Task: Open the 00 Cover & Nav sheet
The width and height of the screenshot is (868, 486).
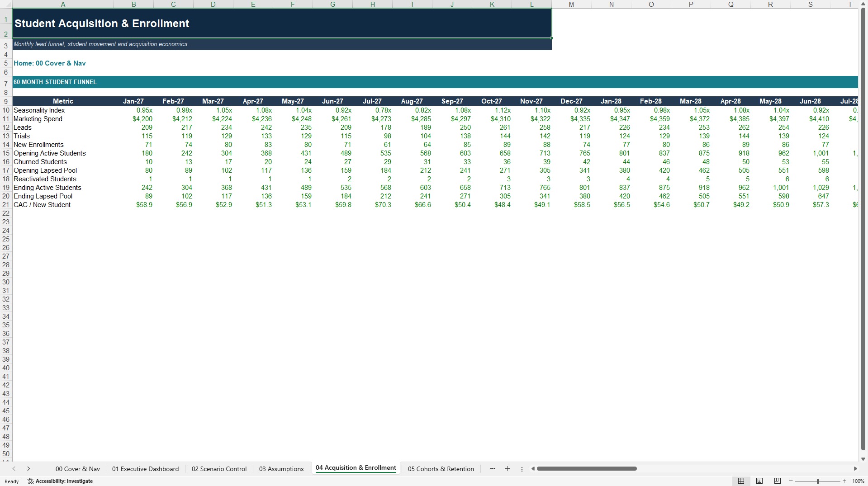Action: click(x=78, y=469)
